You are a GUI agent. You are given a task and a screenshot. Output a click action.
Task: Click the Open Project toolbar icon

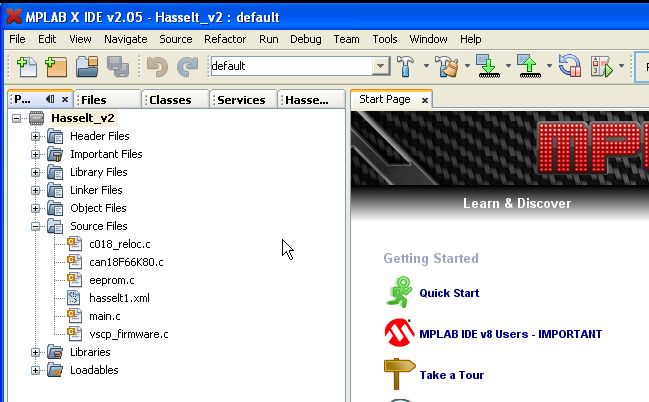(x=87, y=67)
